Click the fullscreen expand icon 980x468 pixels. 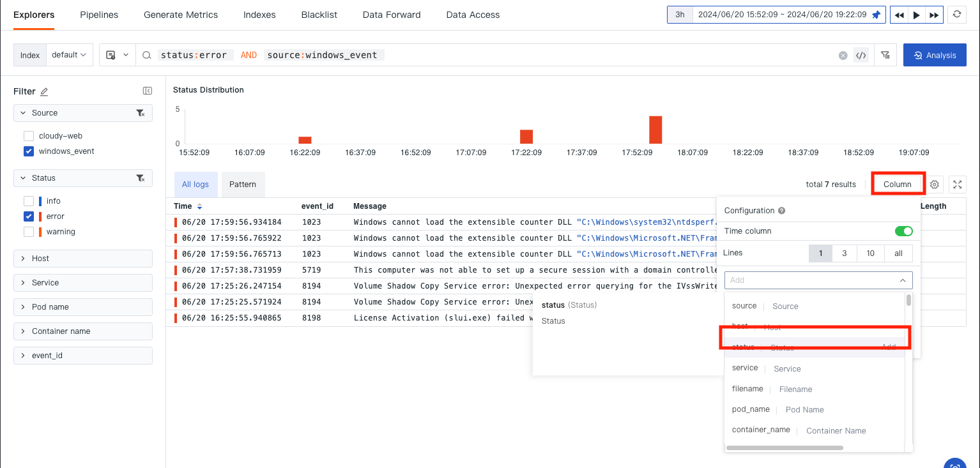[957, 185]
